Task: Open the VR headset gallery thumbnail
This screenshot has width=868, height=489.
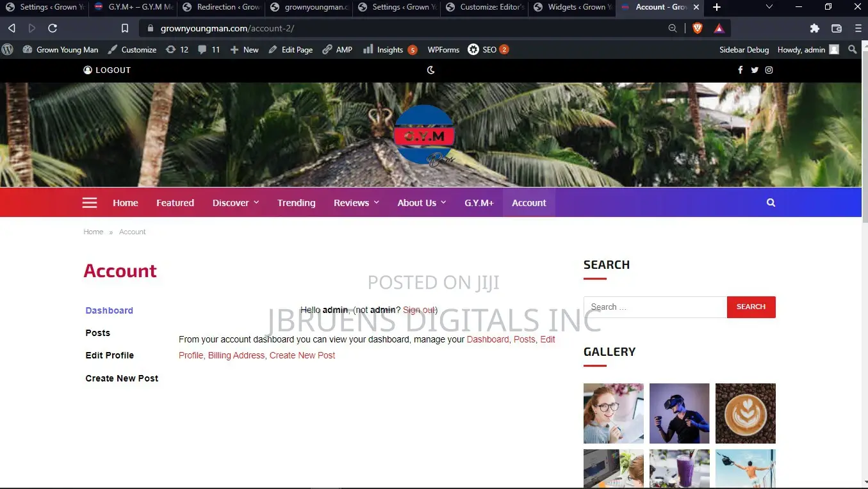Action: point(680,413)
